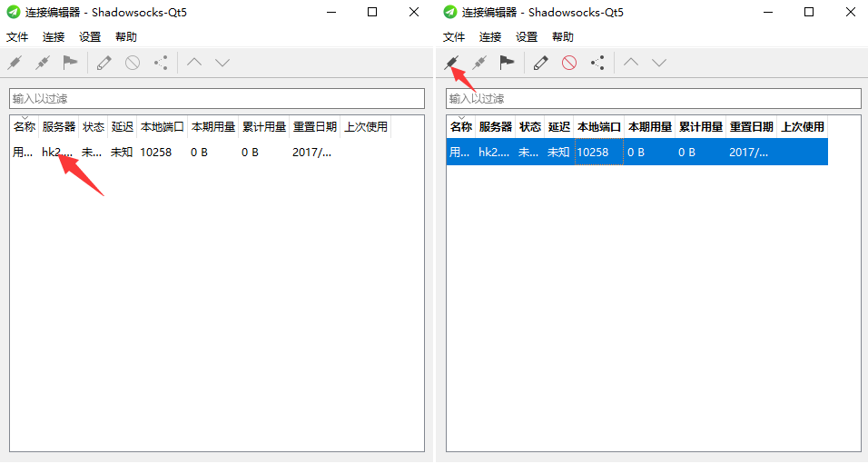Open 帮助 menu in right window
This screenshot has width=868, height=464.
[563, 36]
